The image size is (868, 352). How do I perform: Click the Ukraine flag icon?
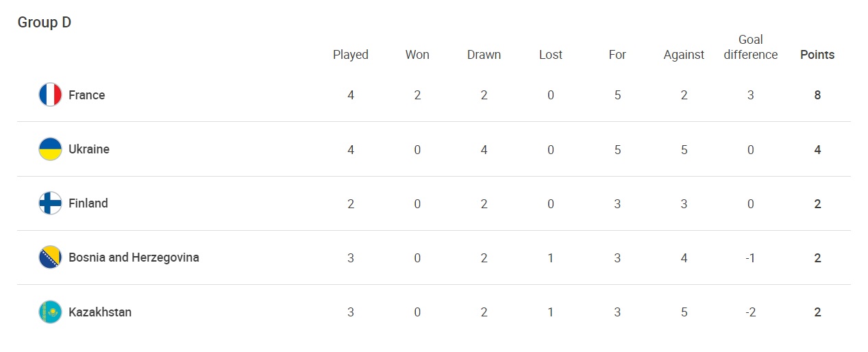tap(50, 149)
